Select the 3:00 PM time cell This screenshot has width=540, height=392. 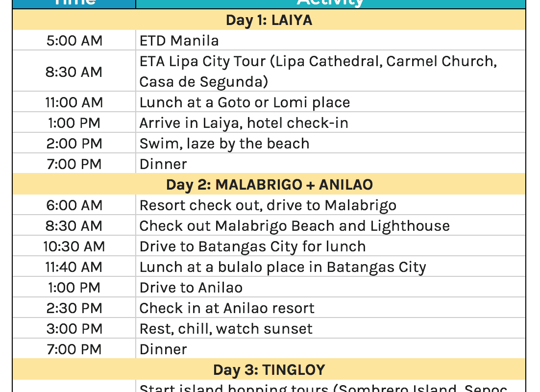[x=74, y=329]
